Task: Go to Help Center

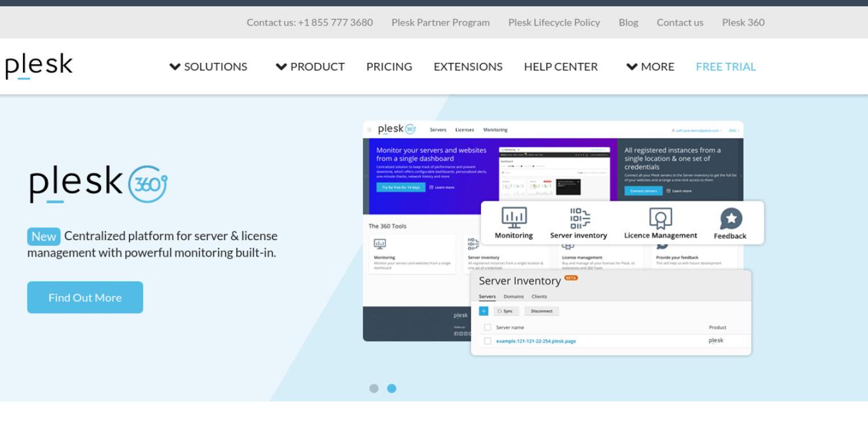Action: tap(560, 67)
